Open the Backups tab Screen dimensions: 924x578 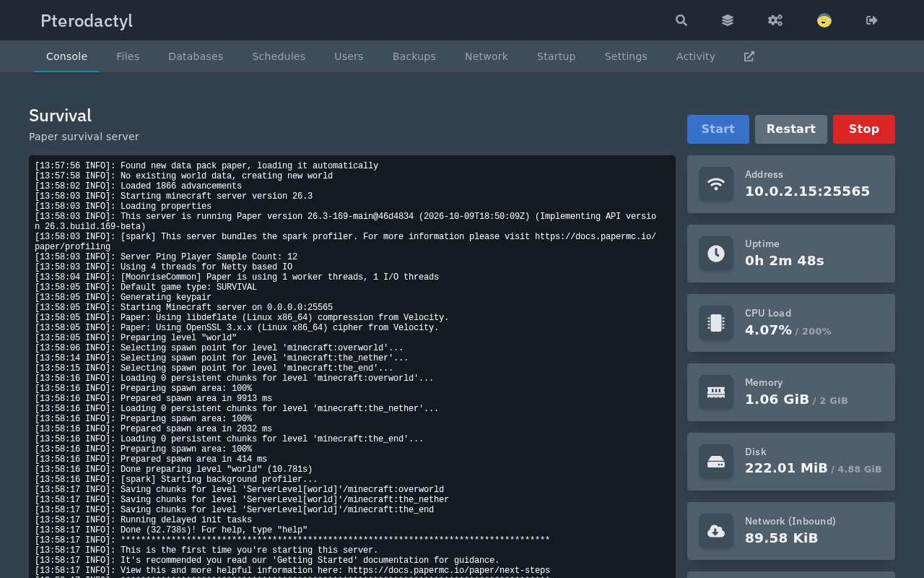click(414, 56)
